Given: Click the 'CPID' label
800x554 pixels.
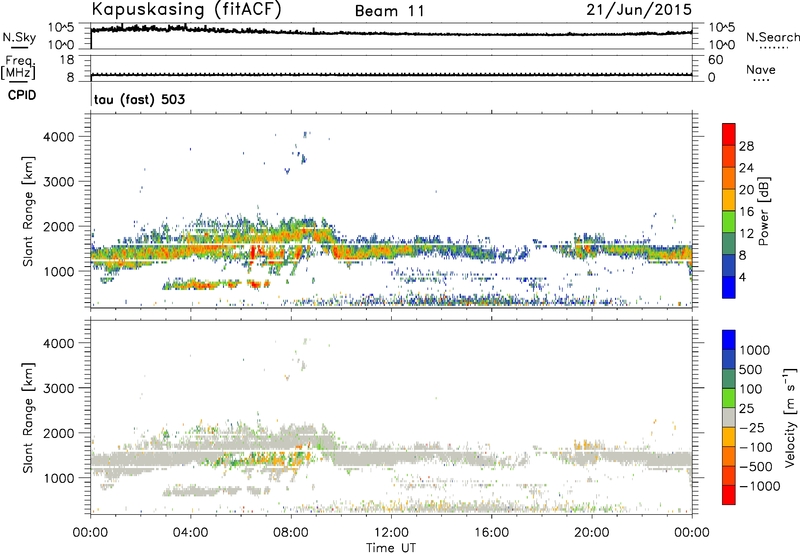Looking at the screenshot, I should click(x=22, y=95).
